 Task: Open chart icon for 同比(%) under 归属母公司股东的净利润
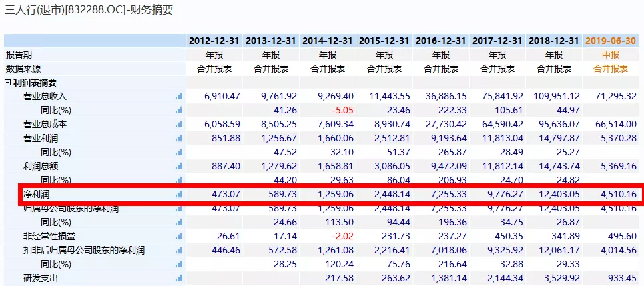[x=179, y=222]
